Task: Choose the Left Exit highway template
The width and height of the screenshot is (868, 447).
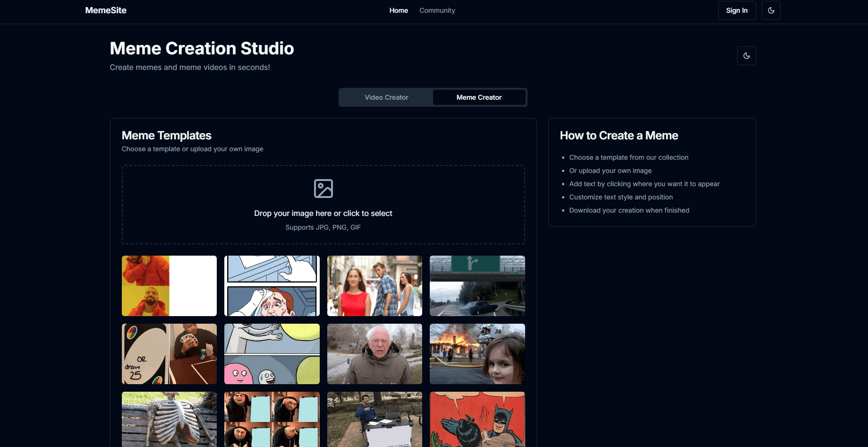Action: click(x=477, y=286)
